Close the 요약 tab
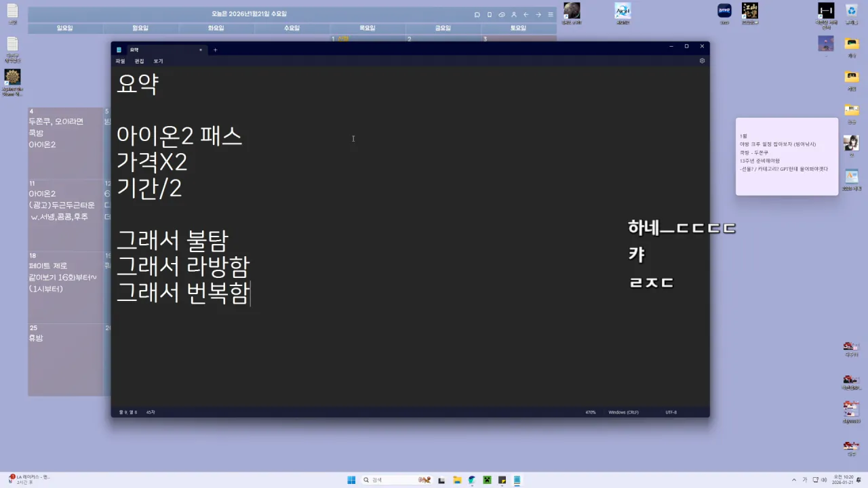Viewport: 868px width, 488px height. point(200,49)
